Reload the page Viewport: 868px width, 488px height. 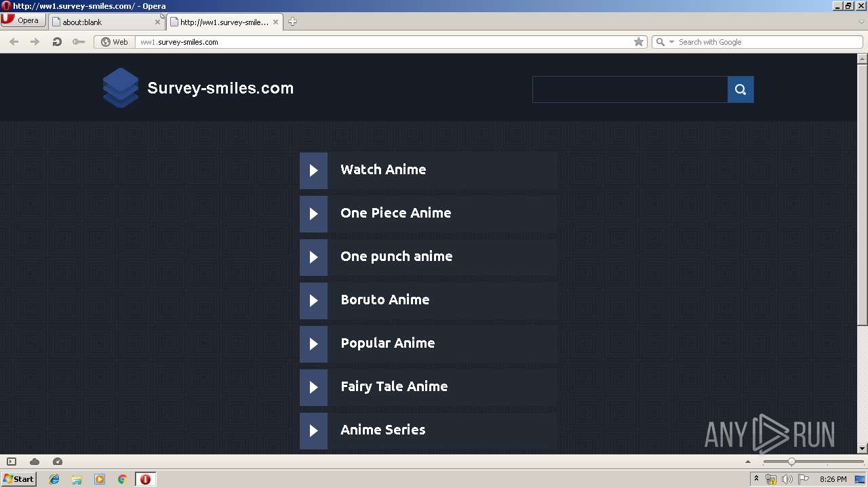(x=57, y=42)
